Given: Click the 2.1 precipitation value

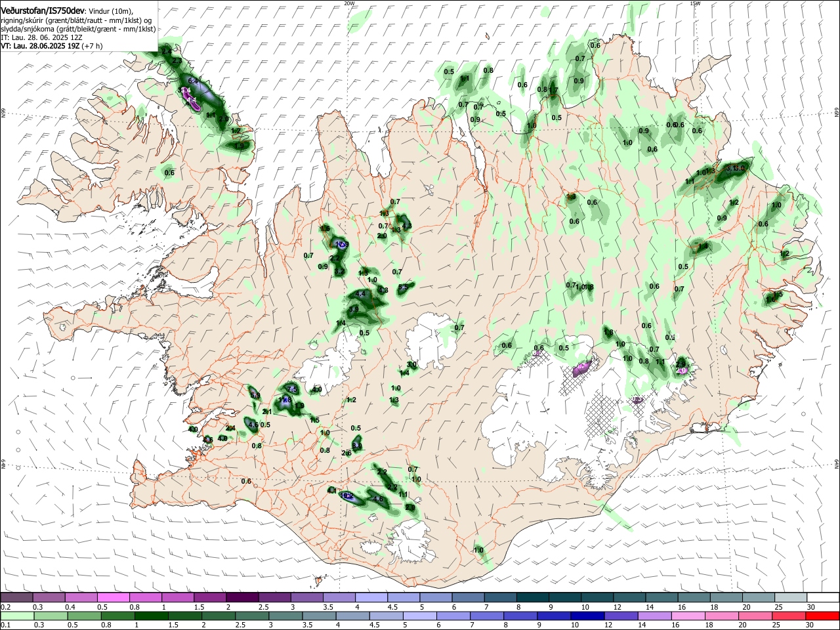Looking at the screenshot, I should click(x=267, y=412).
